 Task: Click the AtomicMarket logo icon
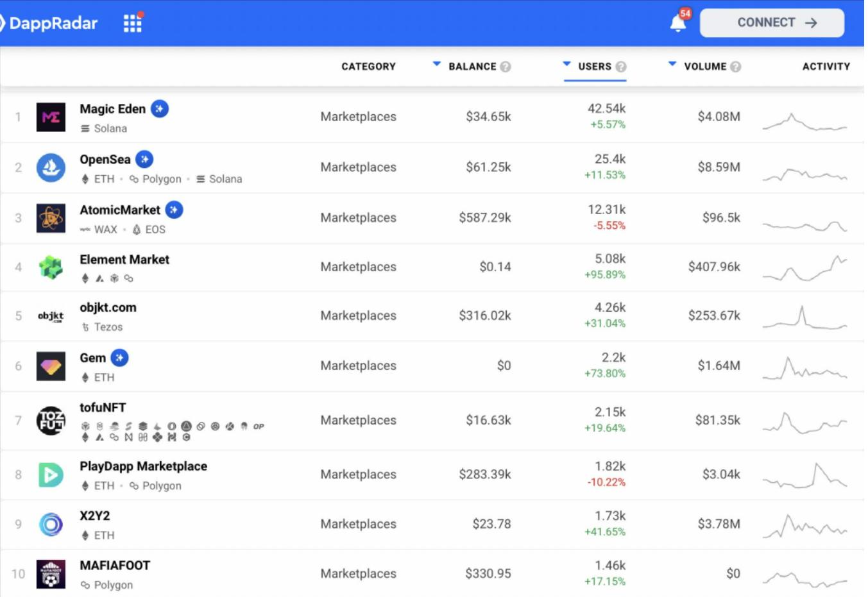pyautogui.click(x=51, y=218)
